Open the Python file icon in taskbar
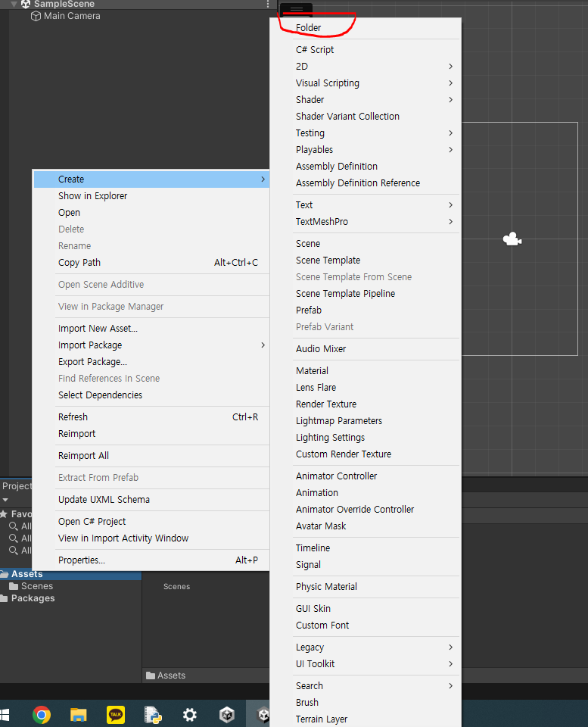The width and height of the screenshot is (588, 727). [x=154, y=714]
